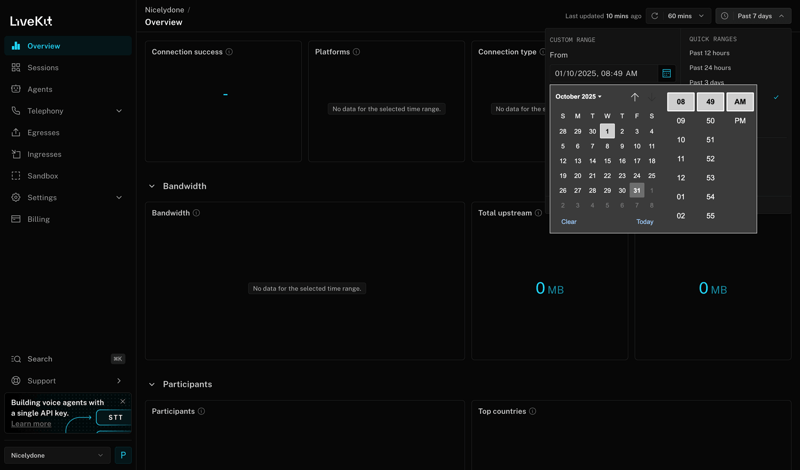The image size is (800, 470).
Task: Collapse the Participants section
Action: coord(152,384)
